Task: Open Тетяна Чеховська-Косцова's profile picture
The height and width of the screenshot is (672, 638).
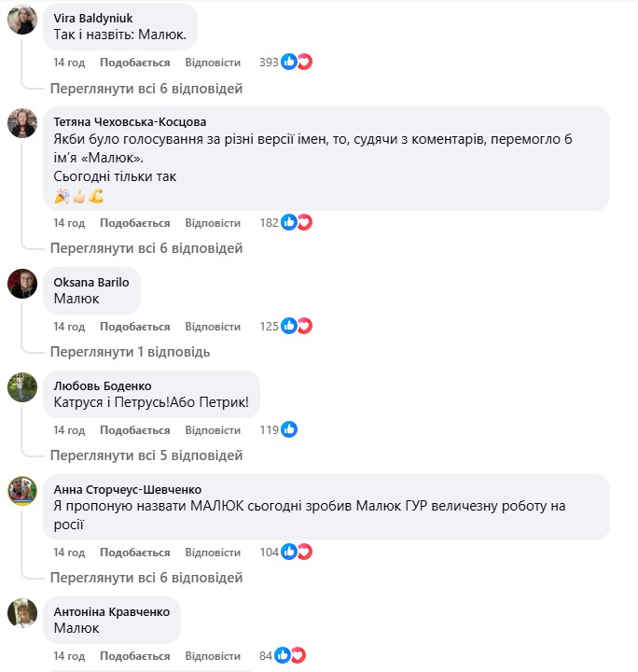Action: tap(22, 122)
